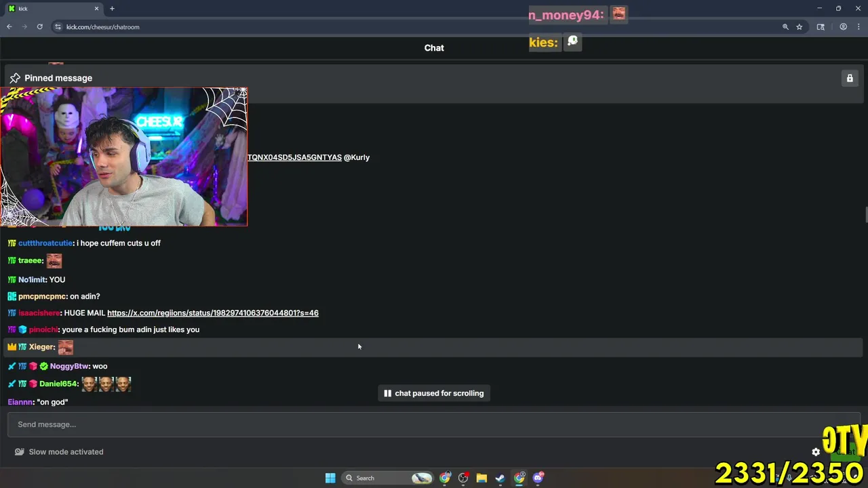Click the chat vertical scrollbar thumb
Screen dimensions: 868x488
point(866,214)
